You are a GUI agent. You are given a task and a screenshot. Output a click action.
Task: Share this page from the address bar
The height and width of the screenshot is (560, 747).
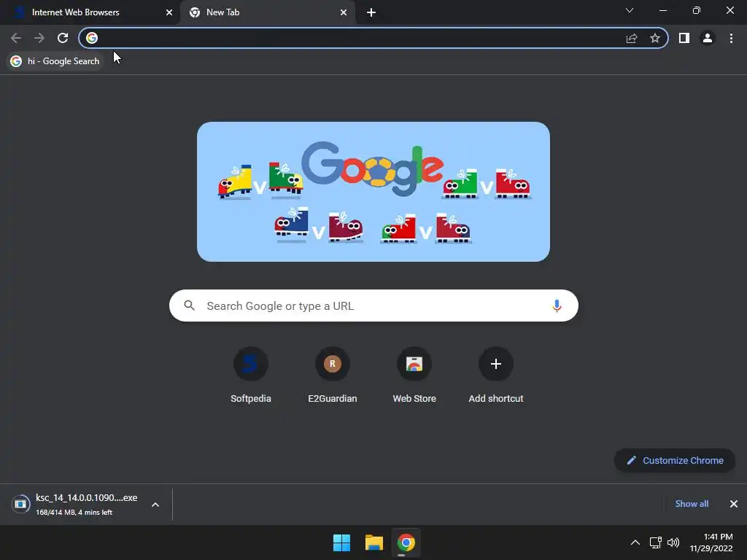(632, 38)
